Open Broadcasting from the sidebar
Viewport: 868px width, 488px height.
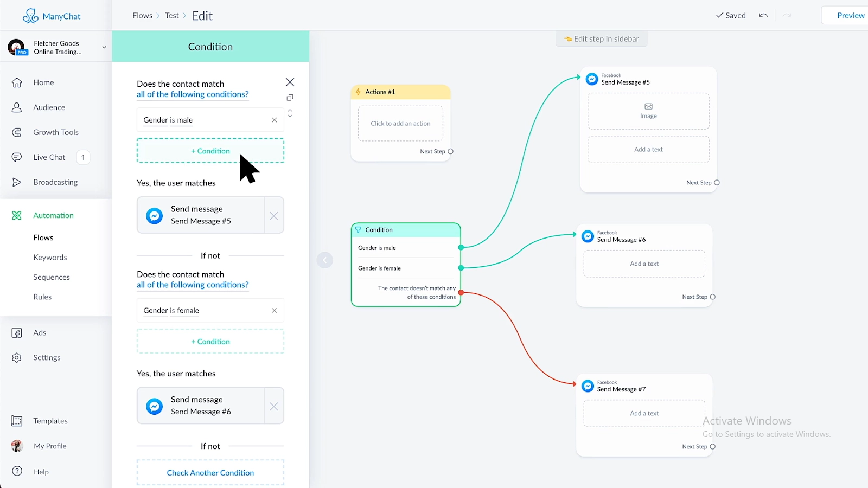[55, 182]
